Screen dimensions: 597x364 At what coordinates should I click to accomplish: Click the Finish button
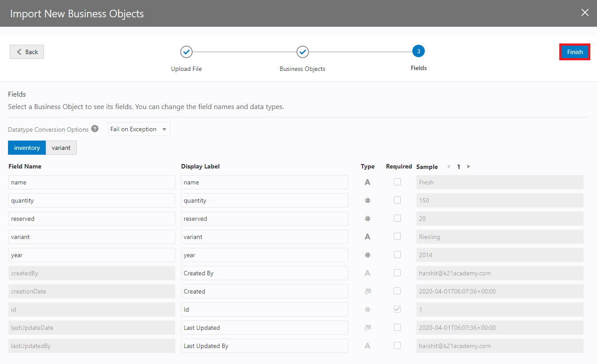point(575,52)
